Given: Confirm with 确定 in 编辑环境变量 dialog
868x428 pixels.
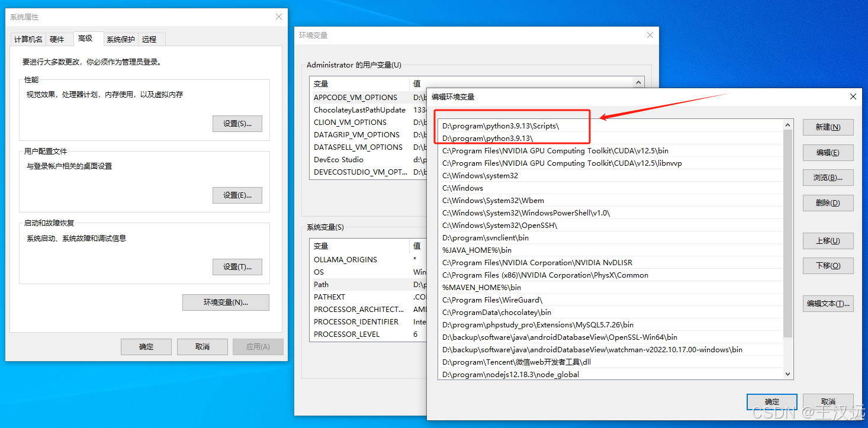Looking at the screenshot, I should 772,402.
